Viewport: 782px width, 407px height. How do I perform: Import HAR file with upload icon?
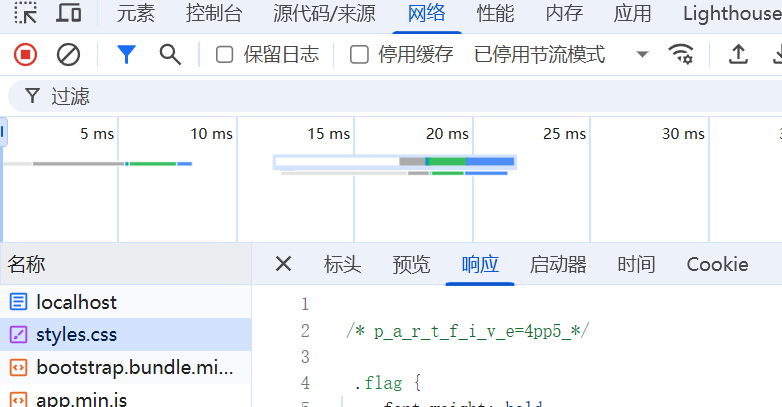point(738,54)
